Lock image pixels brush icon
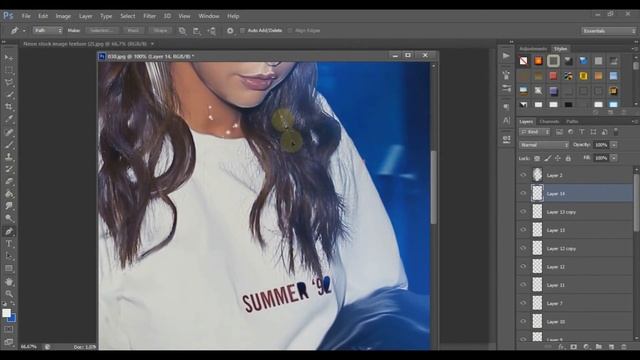 coord(547,158)
